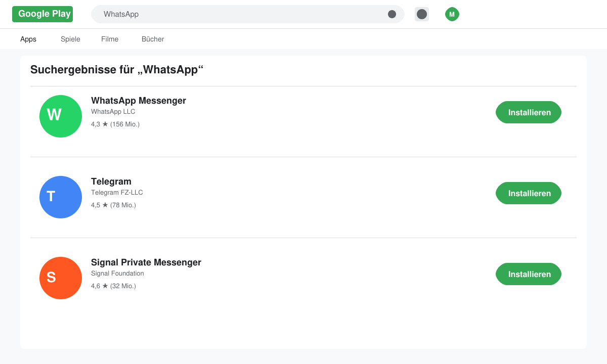Screen dimensions: 607x364
Task: Switch to the Apps tab
Action: [x=28, y=39]
